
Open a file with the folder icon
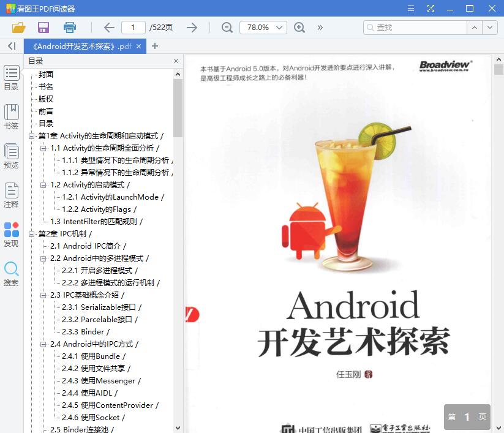[x=18, y=28]
